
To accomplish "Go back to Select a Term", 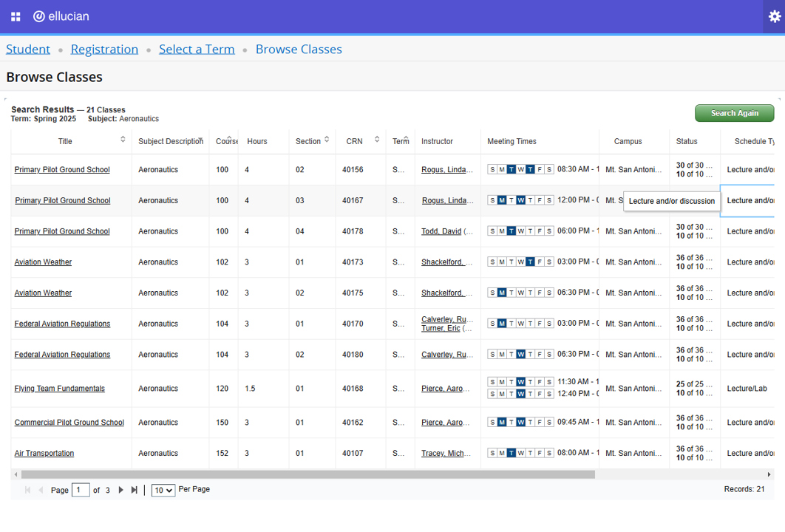I will (197, 50).
